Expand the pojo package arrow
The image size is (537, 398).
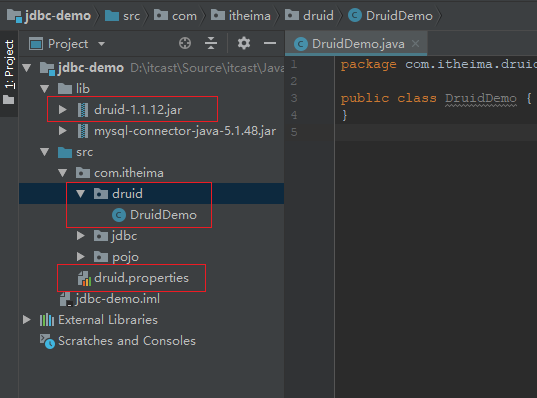[x=80, y=257]
